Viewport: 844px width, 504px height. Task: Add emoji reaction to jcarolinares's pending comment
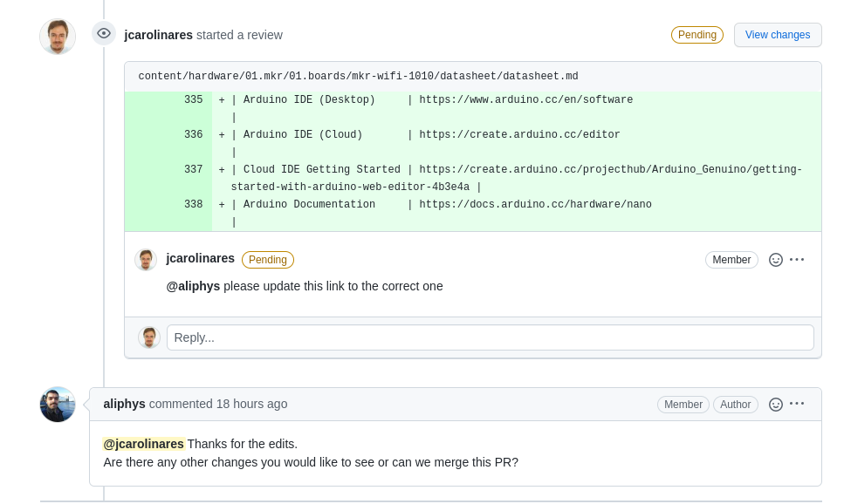click(x=776, y=260)
